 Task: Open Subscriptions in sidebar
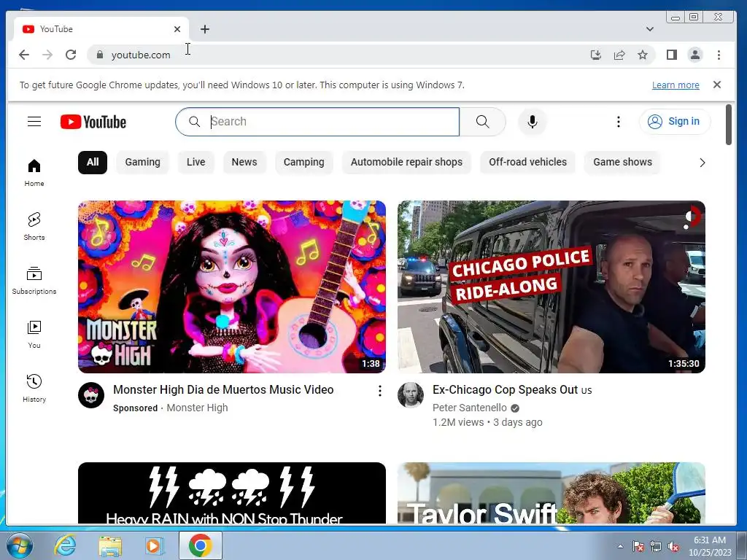click(34, 281)
